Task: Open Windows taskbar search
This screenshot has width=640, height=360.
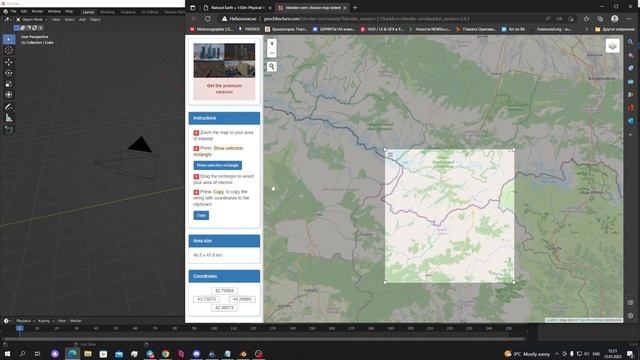Action: pos(22,354)
